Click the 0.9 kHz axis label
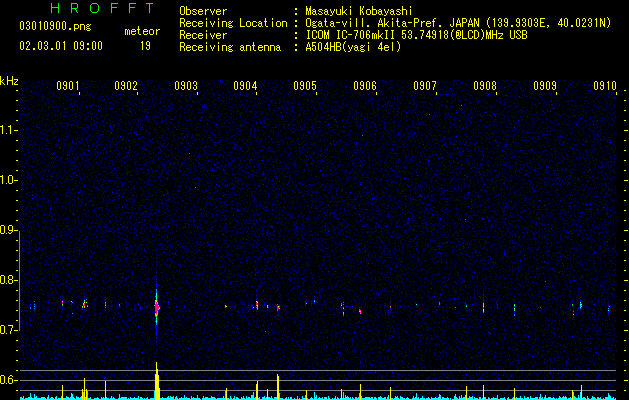This screenshot has height=400, width=629. pyautogui.click(x=8, y=230)
